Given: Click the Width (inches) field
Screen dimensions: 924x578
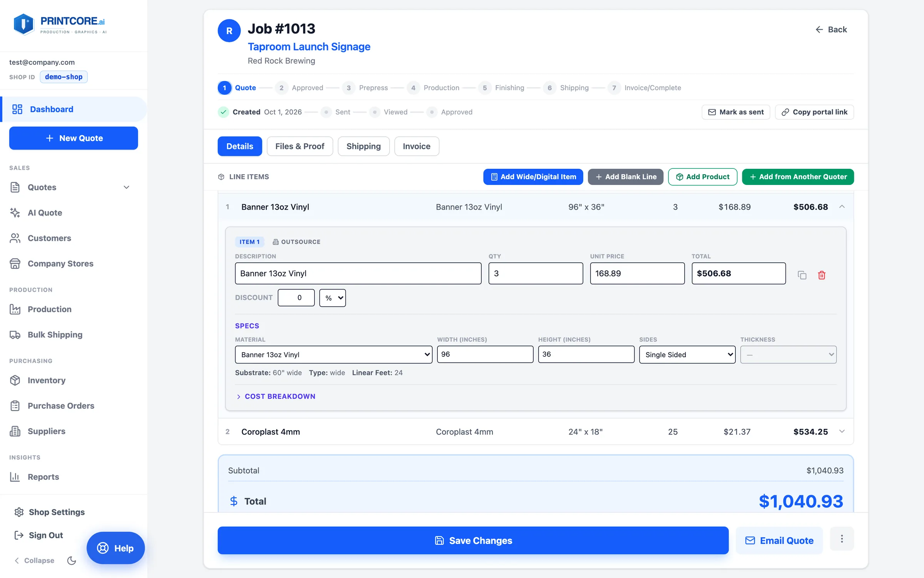Looking at the screenshot, I should point(485,355).
